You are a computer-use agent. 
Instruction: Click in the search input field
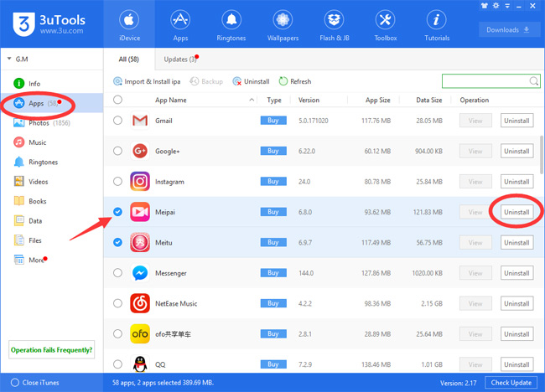(485, 81)
